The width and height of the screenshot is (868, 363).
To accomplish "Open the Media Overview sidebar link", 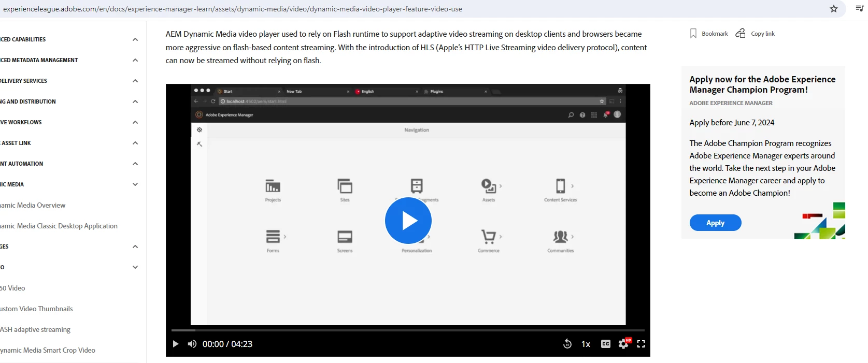I will [33, 205].
